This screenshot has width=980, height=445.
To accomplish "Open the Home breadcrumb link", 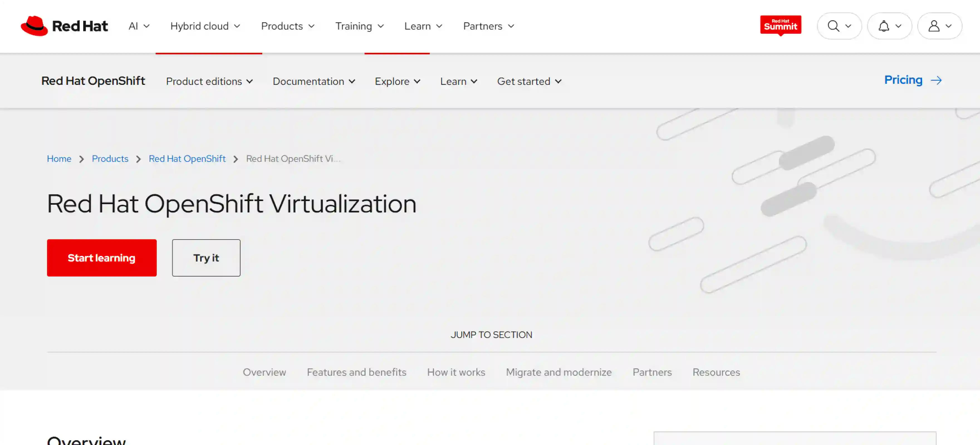I will click(x=59, y=159).
